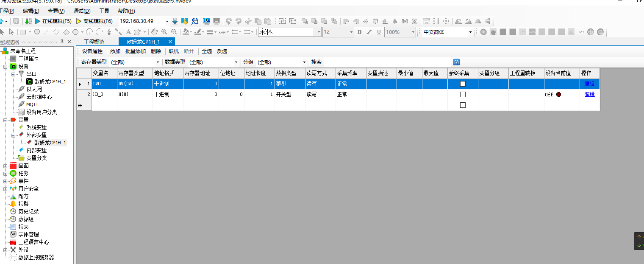
Task: Click in the 搜索 search input field
Action: click(388, 62)
